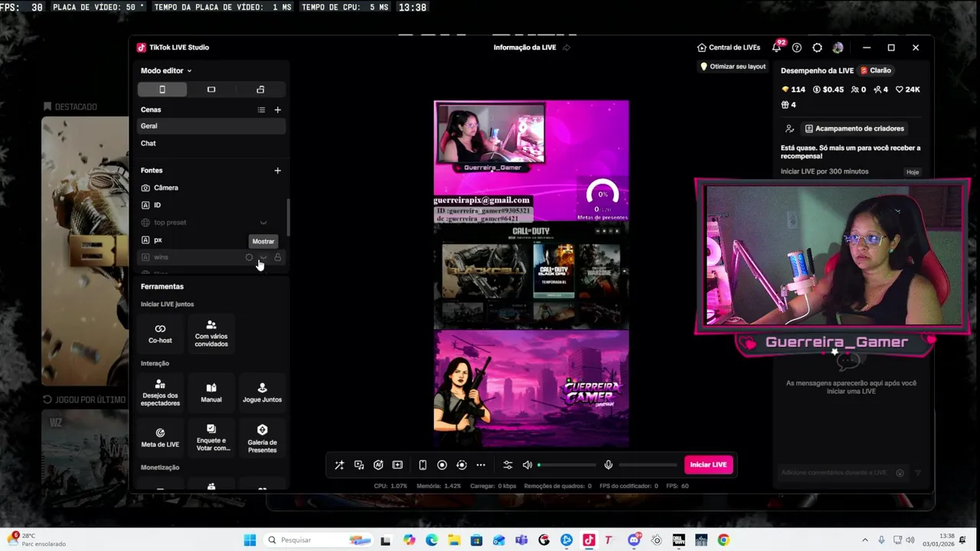Image resolution: width=980 pixels, height=551 pixels.
Task: Add a new scene in Cenas
Action: click(x=277, y=110)
